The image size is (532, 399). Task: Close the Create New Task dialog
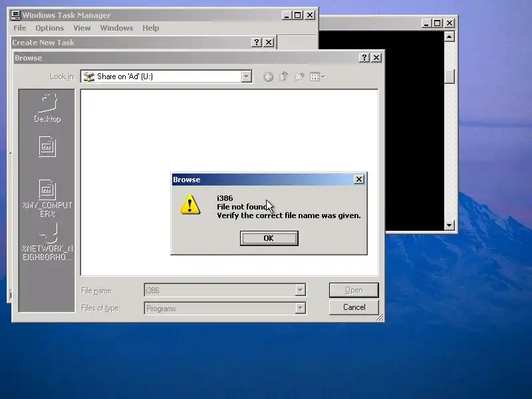click(x=269, y=42)
